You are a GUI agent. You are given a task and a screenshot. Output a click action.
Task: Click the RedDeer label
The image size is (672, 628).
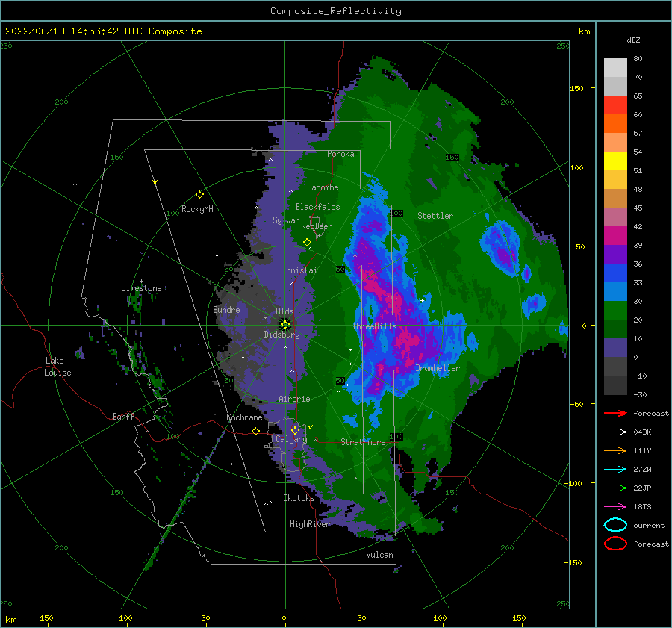tap(317, 226)
